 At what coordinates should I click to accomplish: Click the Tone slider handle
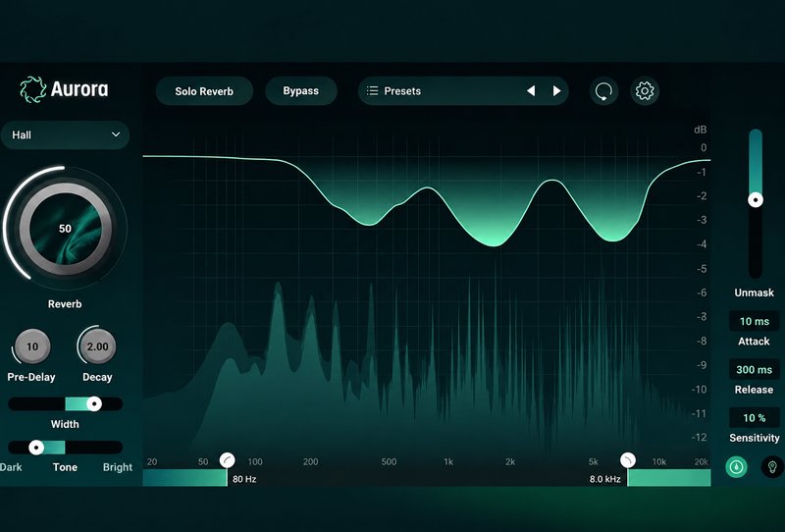(36, 448)
